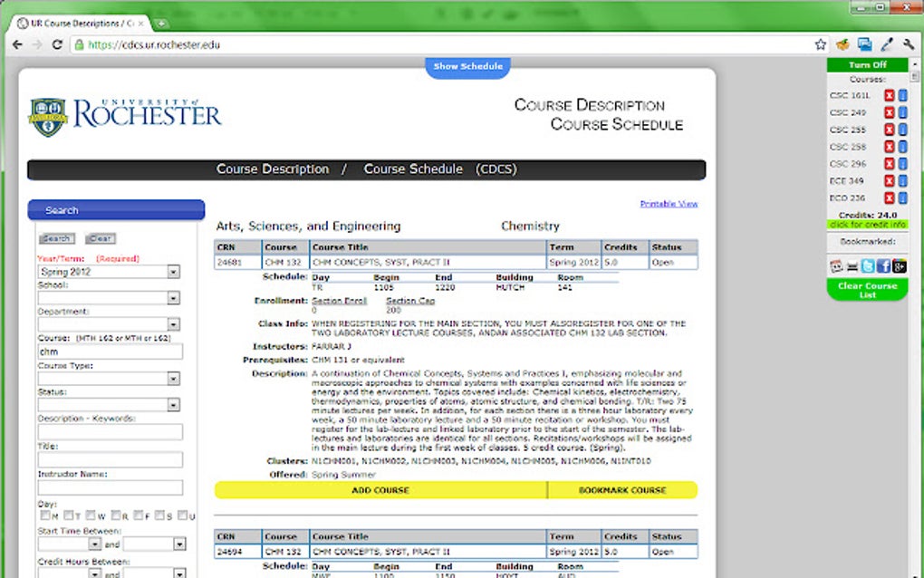
Task: Open the Section Cap link
Action: point(410,301)
